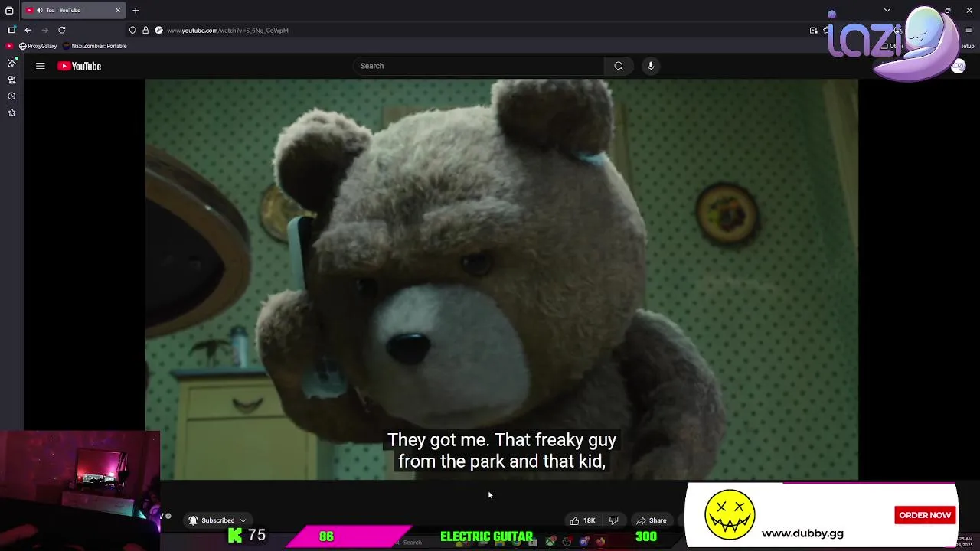Screen dimensions: 980x551
Task: Click the YouTube logo to go home
Action: (79, 66)
